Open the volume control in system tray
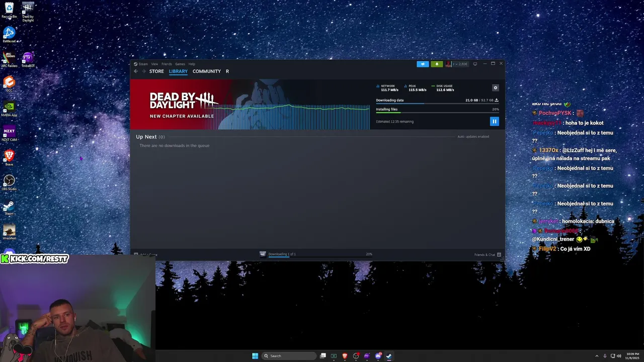The image size is (644, 362). click(x=619, y=356)
